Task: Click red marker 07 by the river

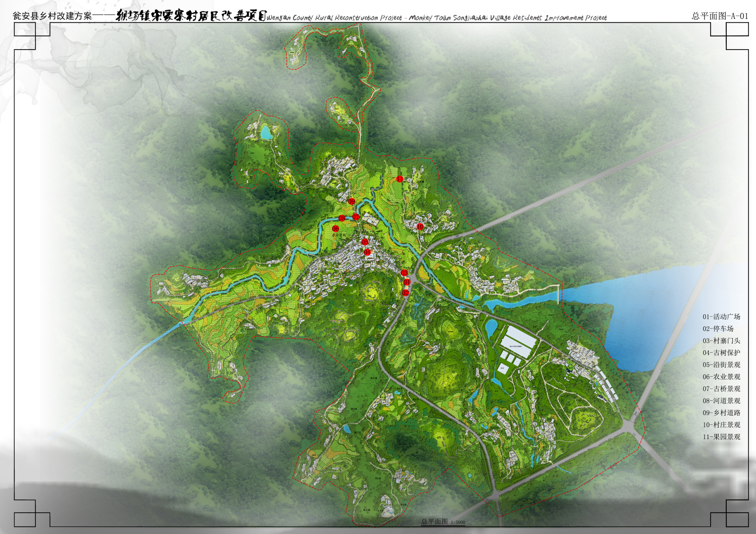Action: 356,217
